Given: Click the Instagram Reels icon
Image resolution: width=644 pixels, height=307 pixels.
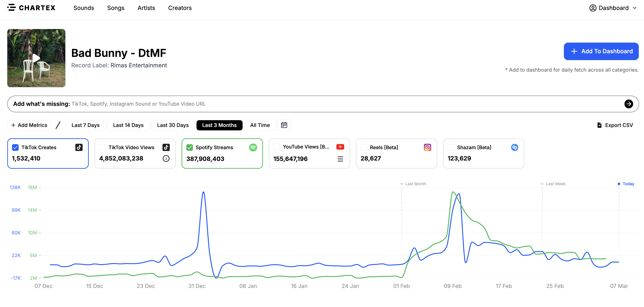Looking at the screenshot, I should pos(427,147).
